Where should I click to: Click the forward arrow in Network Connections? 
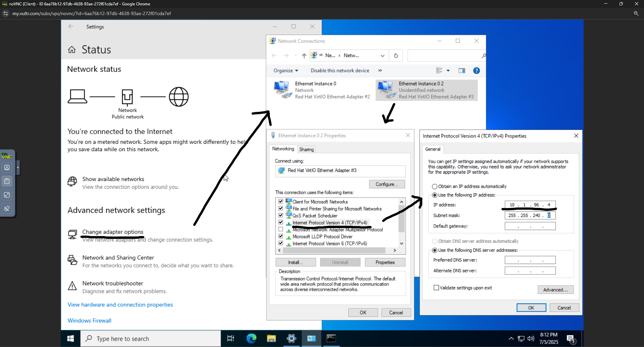click(286, 56)
